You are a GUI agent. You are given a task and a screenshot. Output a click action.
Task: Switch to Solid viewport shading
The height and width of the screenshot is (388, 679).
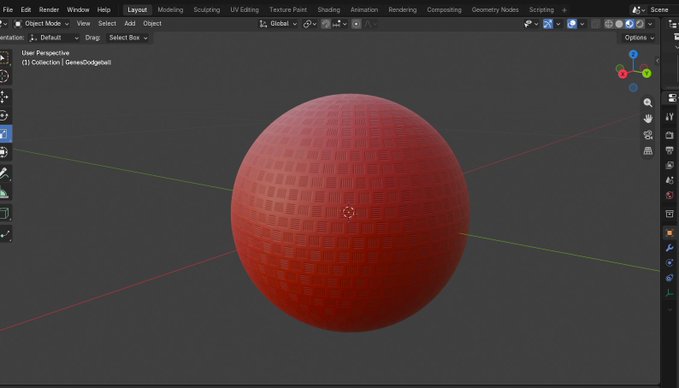(x=619, y=24)
